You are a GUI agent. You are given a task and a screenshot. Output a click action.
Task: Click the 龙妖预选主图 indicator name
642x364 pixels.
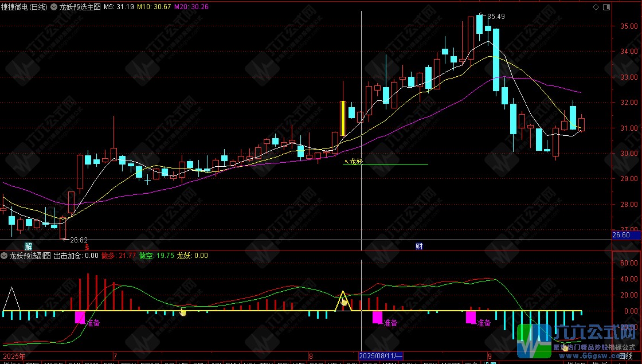coord(80,7)
